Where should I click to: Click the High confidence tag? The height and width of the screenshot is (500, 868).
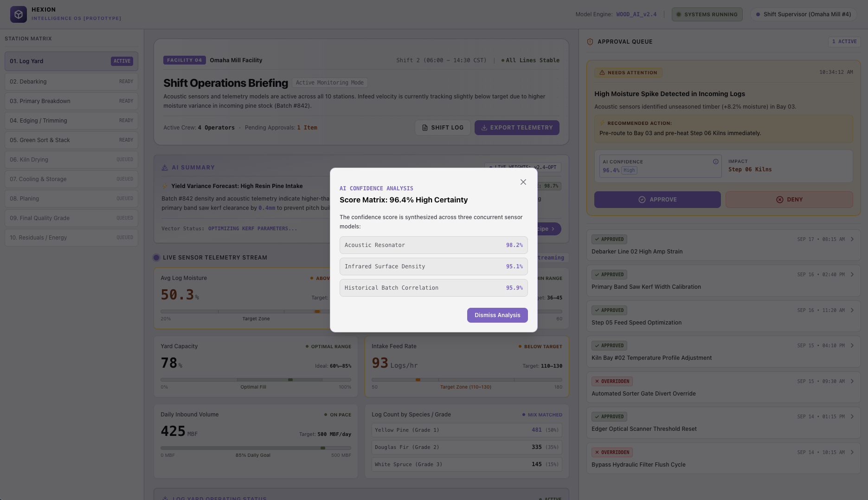629,170
